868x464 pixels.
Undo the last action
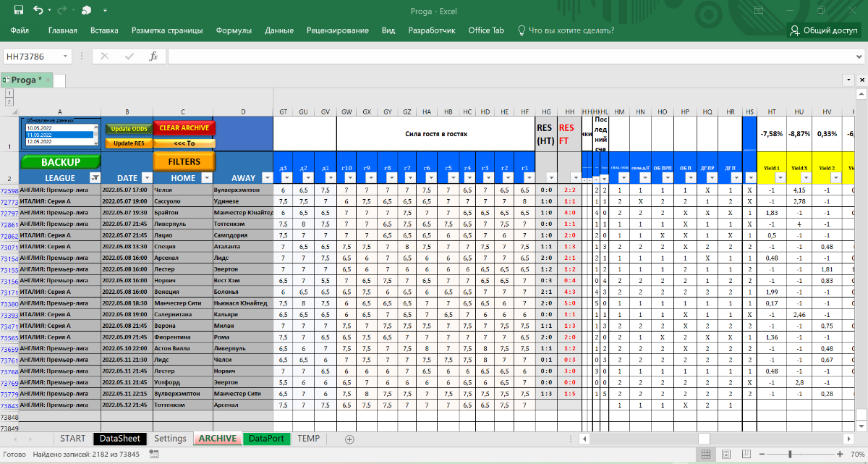coord(38,11)
